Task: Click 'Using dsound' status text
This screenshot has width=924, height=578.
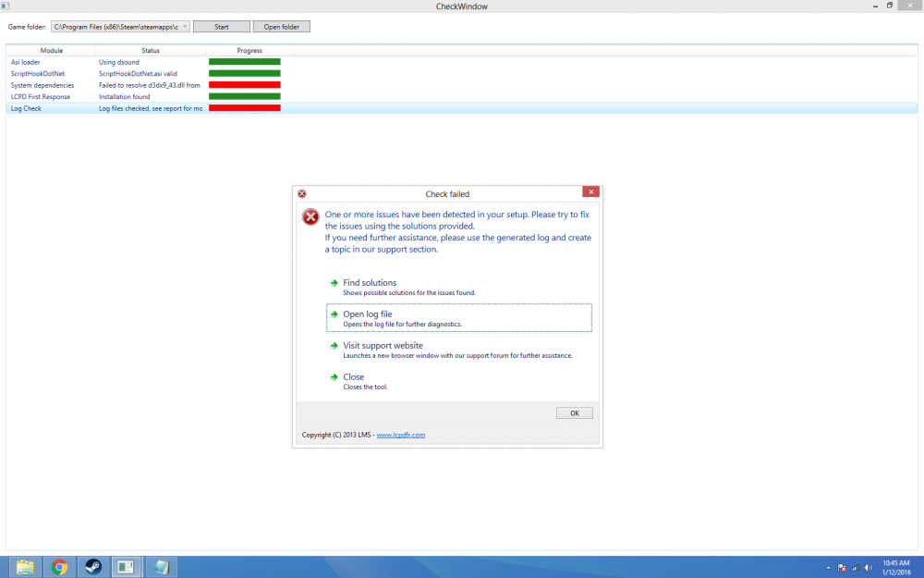Action: [x=119, y=62]
